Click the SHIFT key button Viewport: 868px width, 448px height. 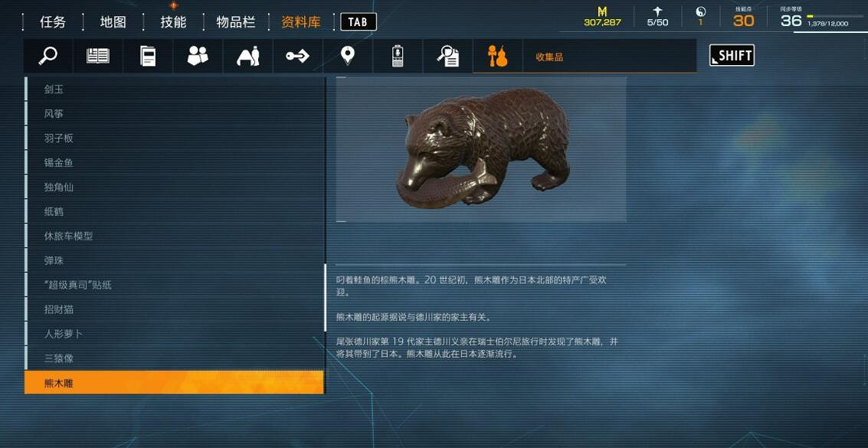pos(732,55)
